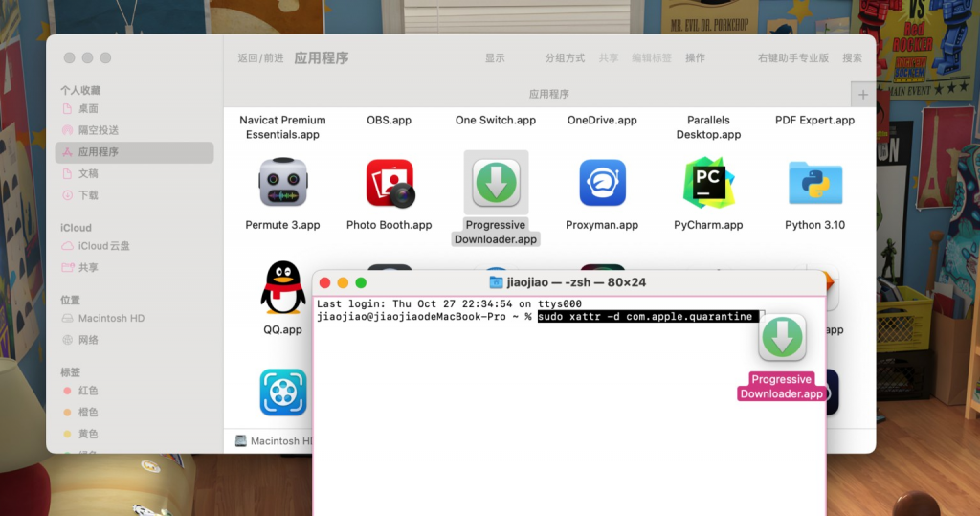
Task: Launch PyCharm app icon
Action: (x=708, y=183)
